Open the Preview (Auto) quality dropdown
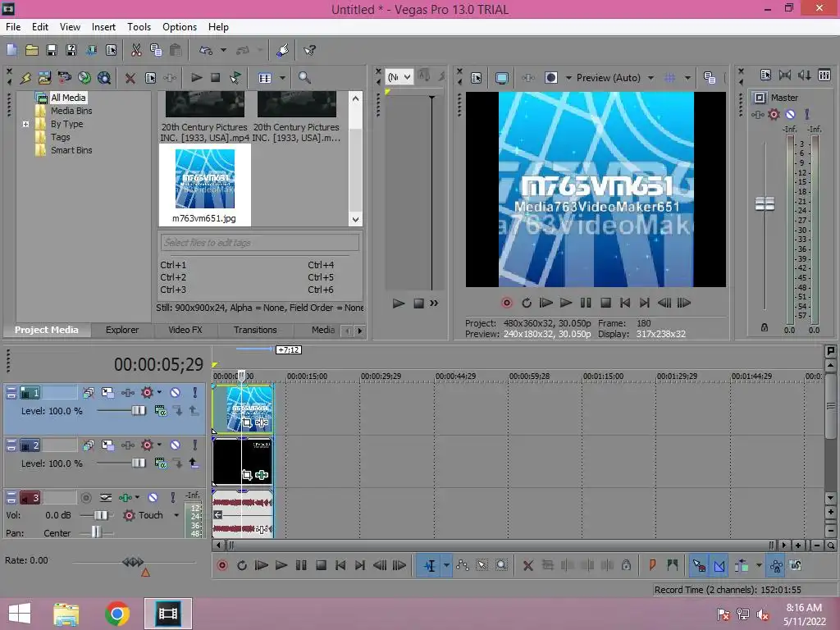 [x=651, y=78]
